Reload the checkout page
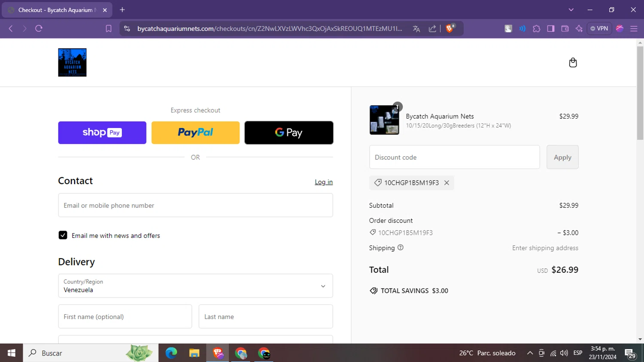The width and height of the screenshot is (644, 362). point(39,28)
